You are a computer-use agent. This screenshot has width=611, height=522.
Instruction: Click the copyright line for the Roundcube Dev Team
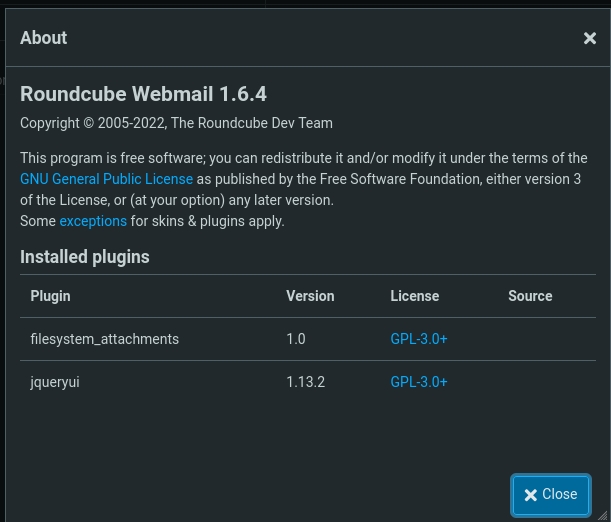click(x=176, y=123)
